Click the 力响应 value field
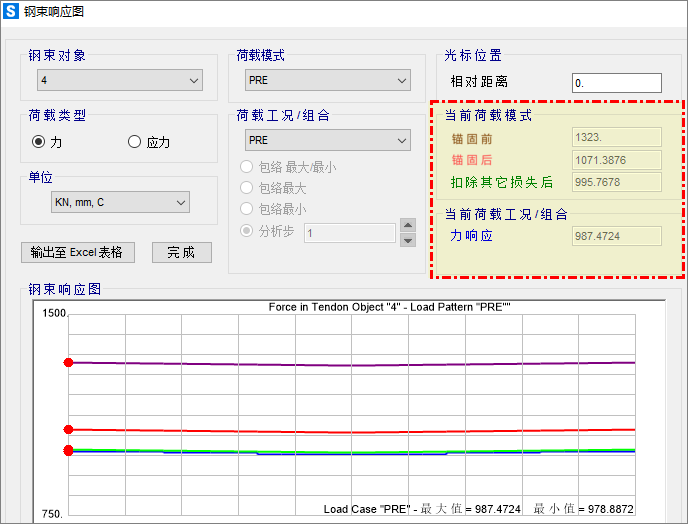This screenshot has width=688, height=524. click(616, 236)
